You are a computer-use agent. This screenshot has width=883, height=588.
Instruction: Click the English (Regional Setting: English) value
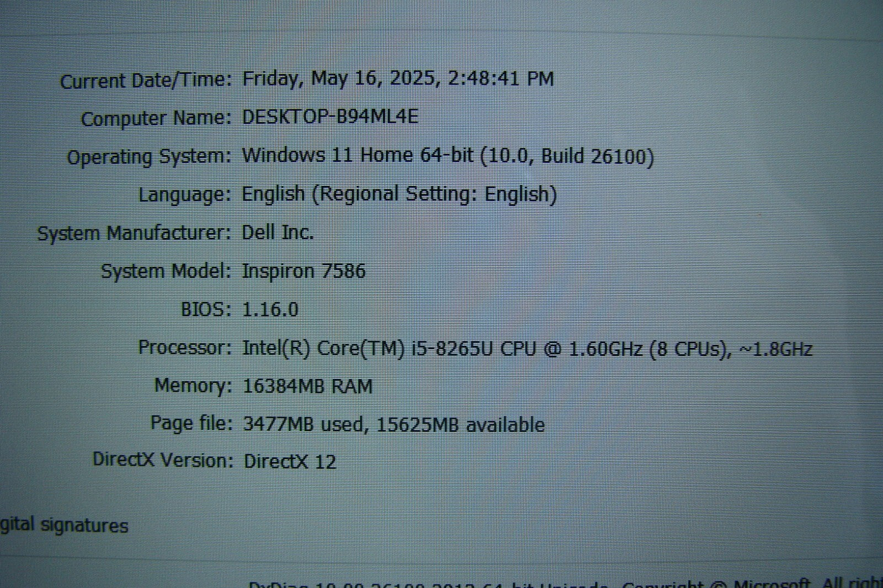coord(399,194)
